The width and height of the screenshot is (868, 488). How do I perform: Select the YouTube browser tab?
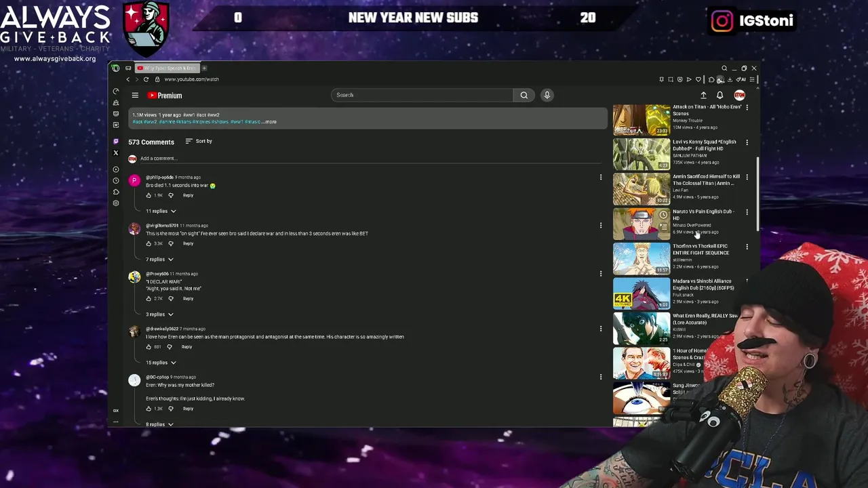166,68
